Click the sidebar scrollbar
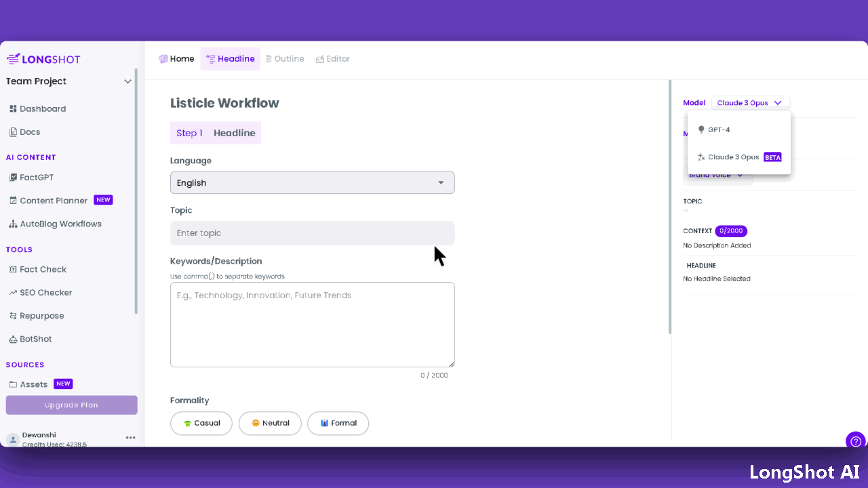Image resolution: width=868 pixels, height=488 pixels. (136, 191)
